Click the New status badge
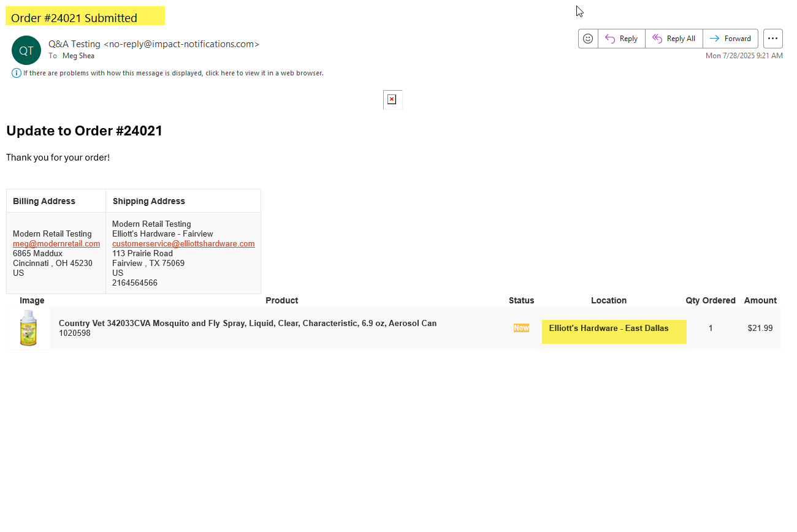This screenshot has width=797, height=532. click(x=521, y=328)
